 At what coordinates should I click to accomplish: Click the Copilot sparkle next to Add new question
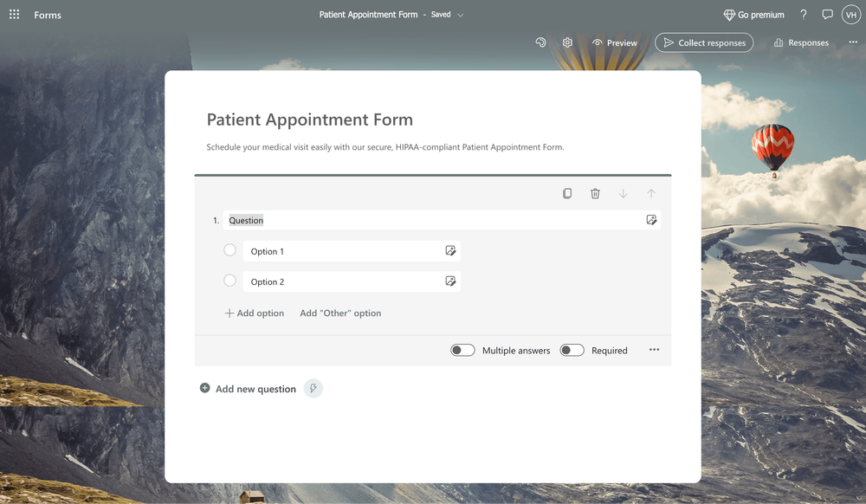click(x=313, y=388)
